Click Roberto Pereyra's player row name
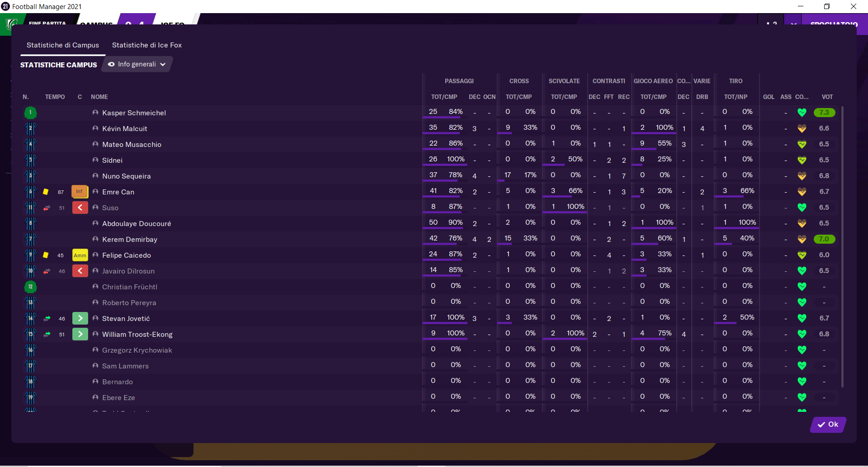Screen dimensions: 868x467 pyautogui.click(x=129, y=303)
